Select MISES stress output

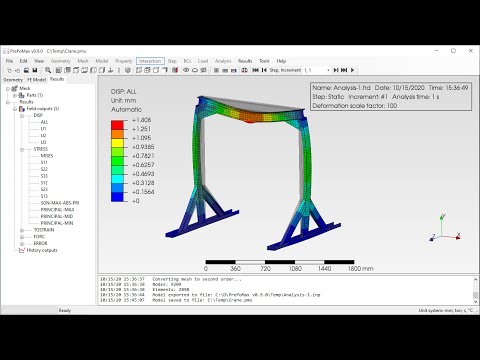(x=47, y=156)
